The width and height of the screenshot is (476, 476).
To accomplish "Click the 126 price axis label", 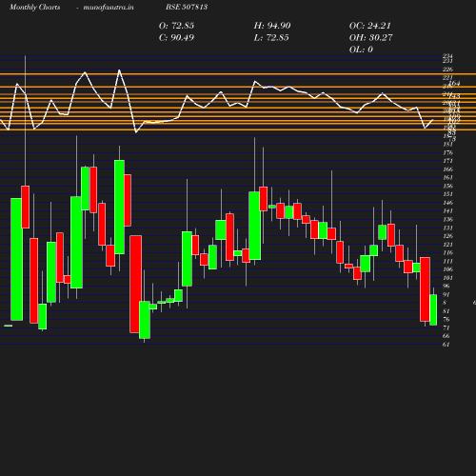I will (x=447, y=236).
